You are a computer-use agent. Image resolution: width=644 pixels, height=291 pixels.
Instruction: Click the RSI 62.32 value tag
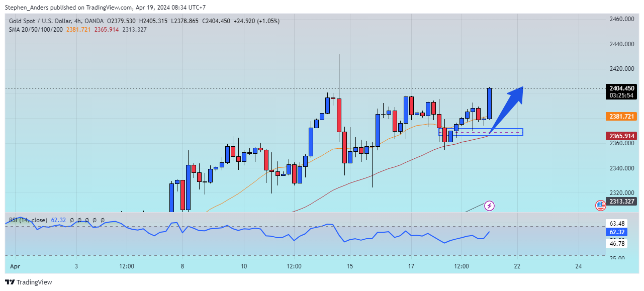tap(617, 233)
